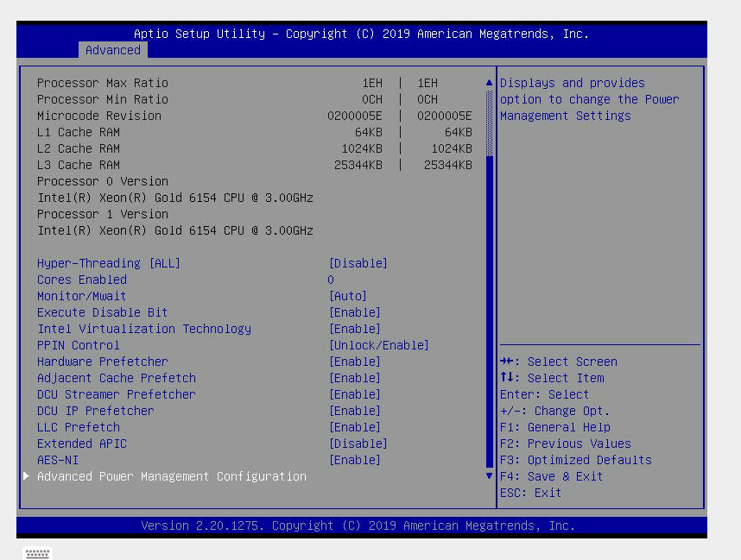Select Adjacent Cache Prefetch setting
This screenshot has height=560, width=741.
click(117, 378)
